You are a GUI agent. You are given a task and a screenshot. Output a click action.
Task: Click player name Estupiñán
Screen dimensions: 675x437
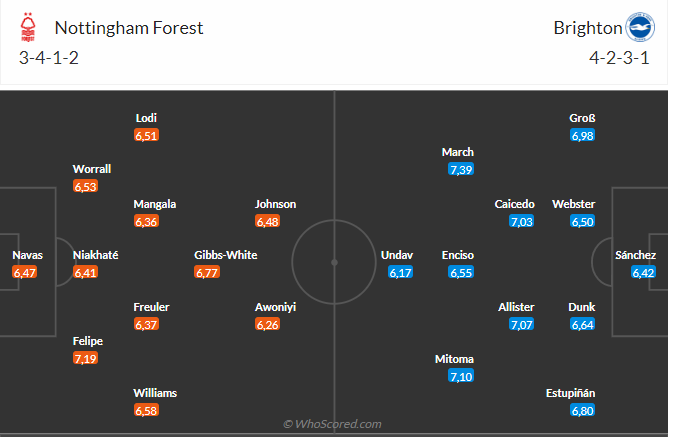(x=570, y=393)
